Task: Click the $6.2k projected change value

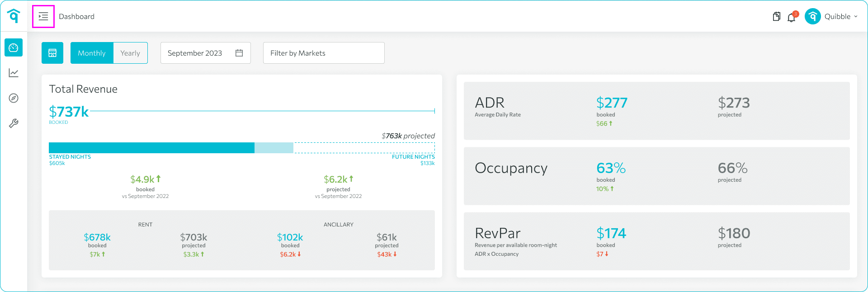Action: pyautogui.click(x=338, y=179)
